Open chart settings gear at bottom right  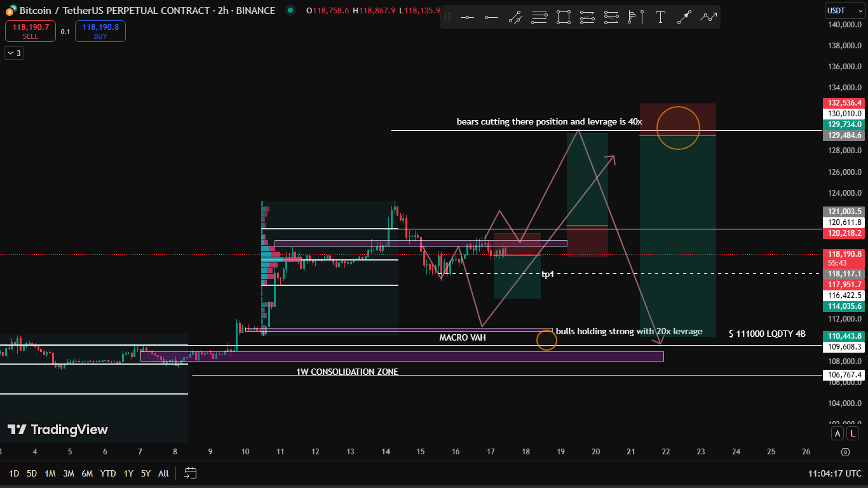(x=845, y=452)
